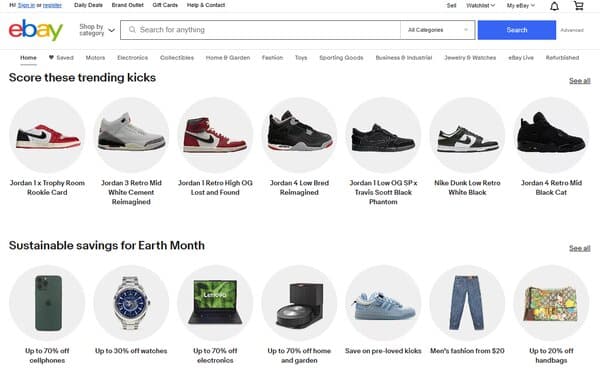The image size is (600, 377).
Task: Open the robot vacuum deal image
Action: (299, 303)
